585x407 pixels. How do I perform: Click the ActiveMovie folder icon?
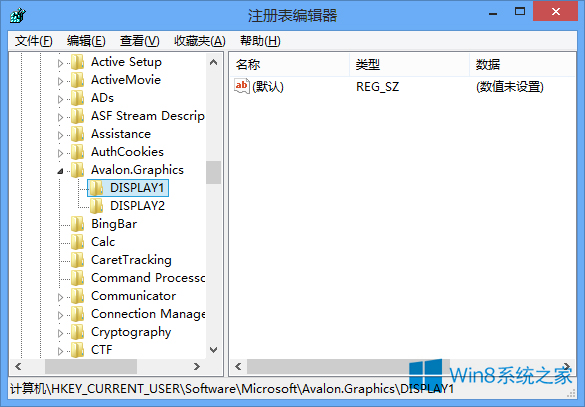point(77,80)
